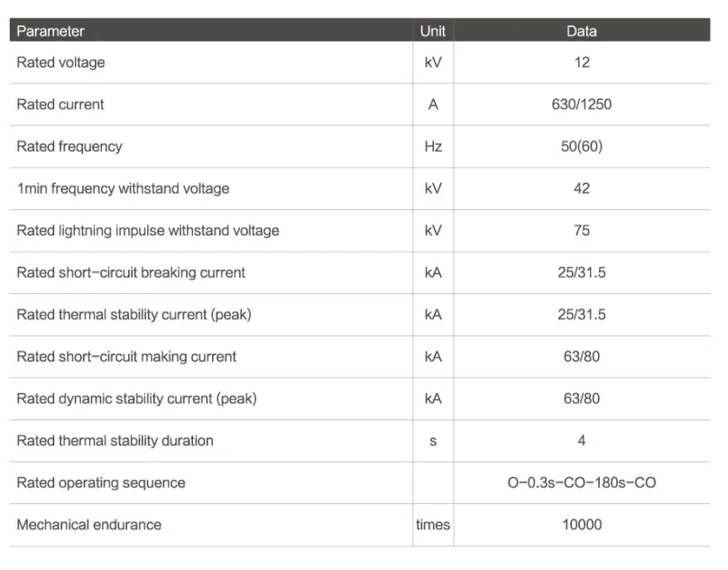Click the 630/1250 data value
The height and width of the screenshot is (570, 728).
(x=582, y=105)
